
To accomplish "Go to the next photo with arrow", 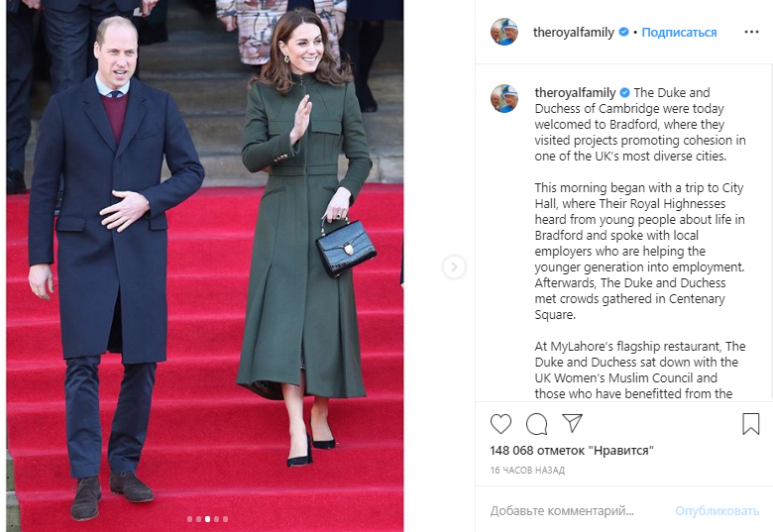I will (x=454, y=266).
